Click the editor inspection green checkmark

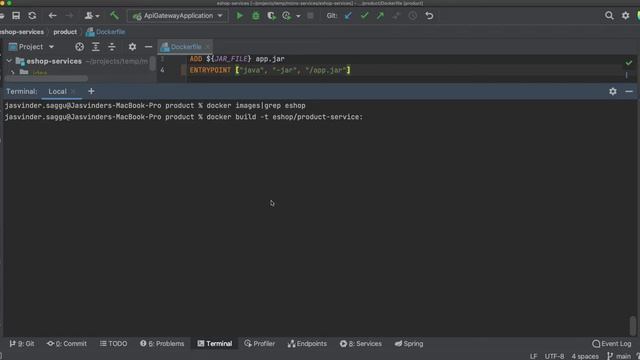pyautogui.click(x=629, y=63)
